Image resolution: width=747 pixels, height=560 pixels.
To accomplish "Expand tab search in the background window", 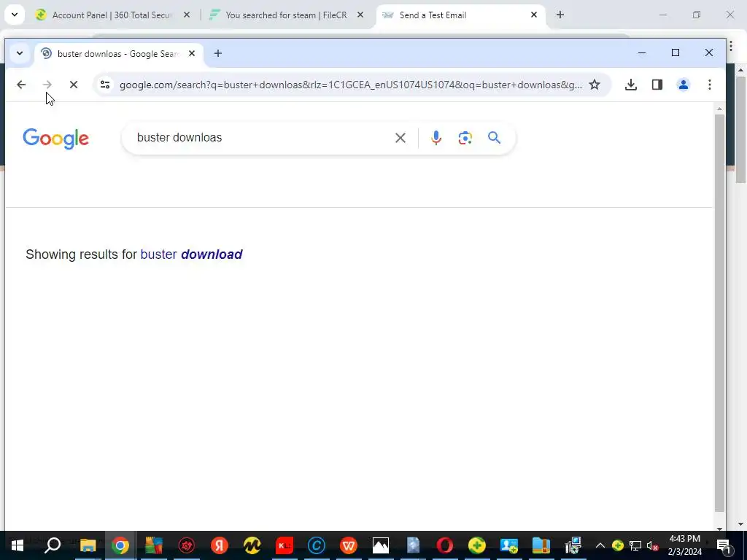I will coord(15,15).
